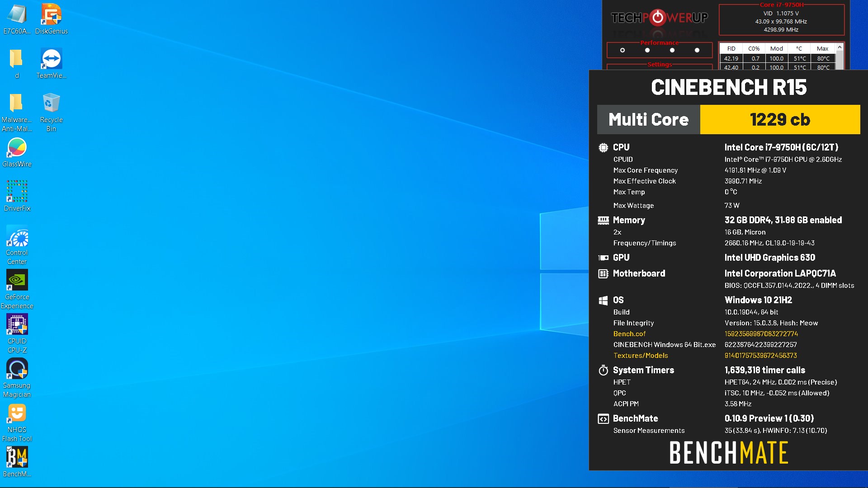The height and width of the screenshot is (488, 868).
Task: Click the Intel UHD Graphics 630 text
Action: pyautogui.click(x=769, y=258)
